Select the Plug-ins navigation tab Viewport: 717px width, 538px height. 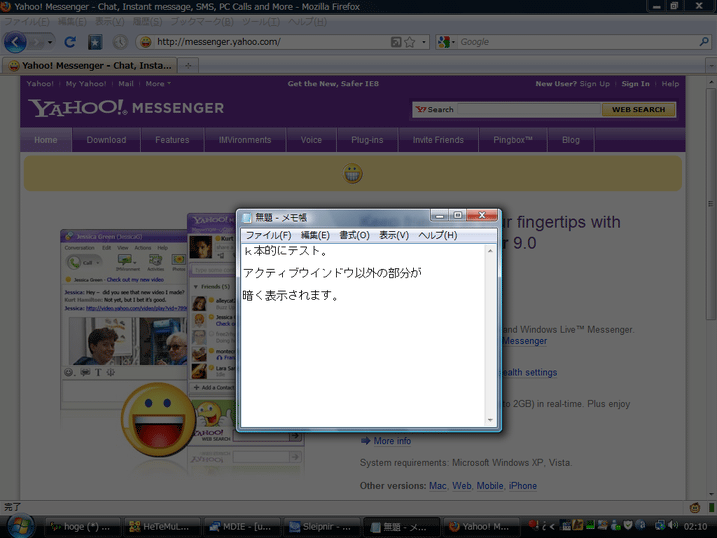pyautogui.click(x=367, y=140)
